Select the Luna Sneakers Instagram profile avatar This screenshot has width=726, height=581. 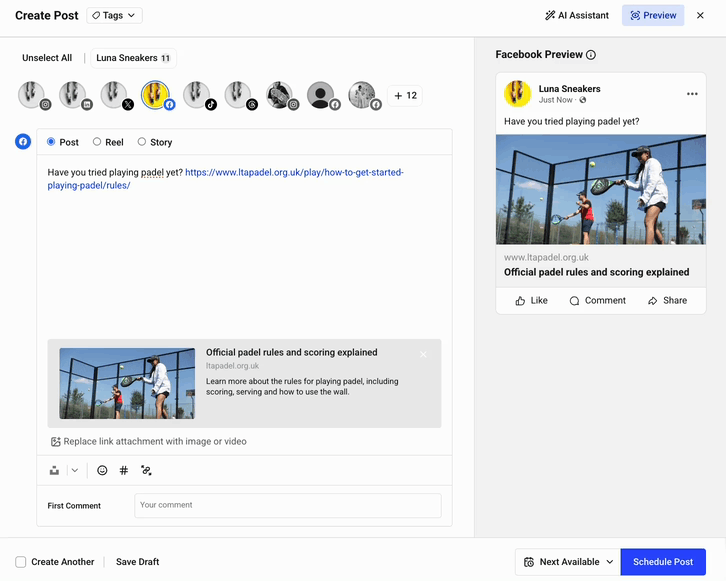[x=33, y=95]
